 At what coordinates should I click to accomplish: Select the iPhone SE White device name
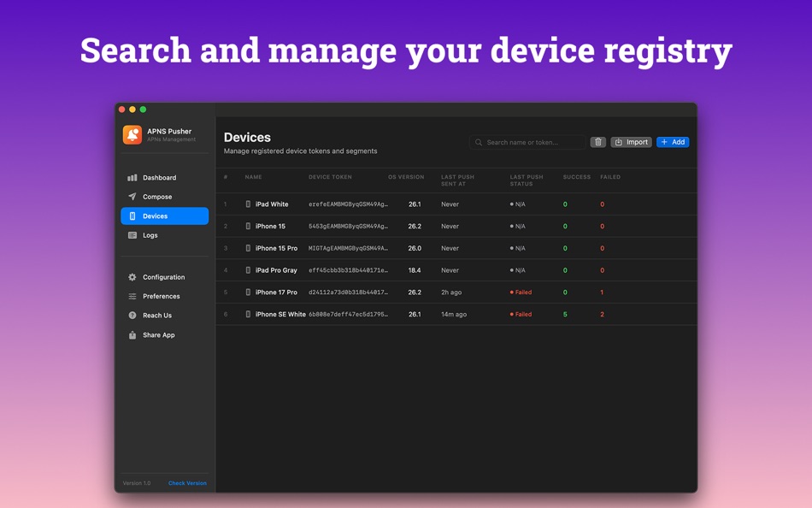[280, 314]
